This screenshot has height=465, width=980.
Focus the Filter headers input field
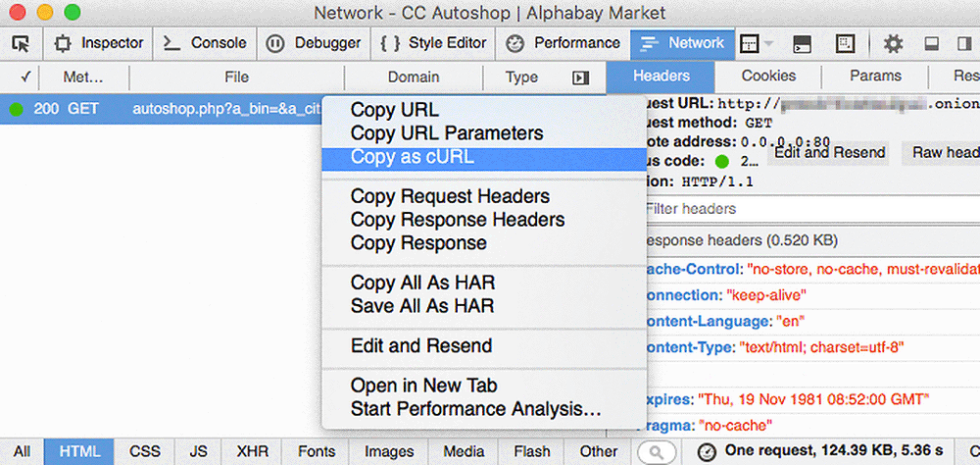coord(811,208)
